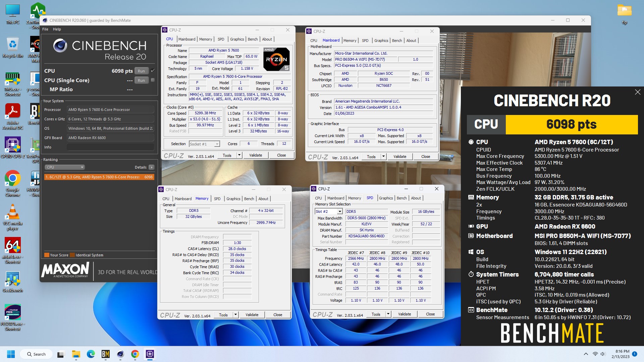The height and width of the screenshot is (362, 644).
Task: Switch to Bench tab in CPU-Z CPU window
Action: coord(253,39)
